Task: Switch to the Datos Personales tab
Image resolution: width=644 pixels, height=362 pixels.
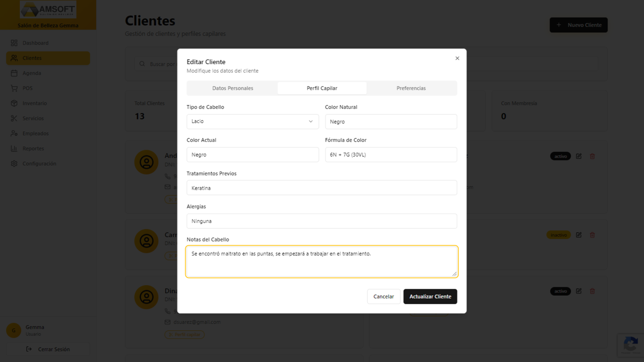Action: [233, 88]
